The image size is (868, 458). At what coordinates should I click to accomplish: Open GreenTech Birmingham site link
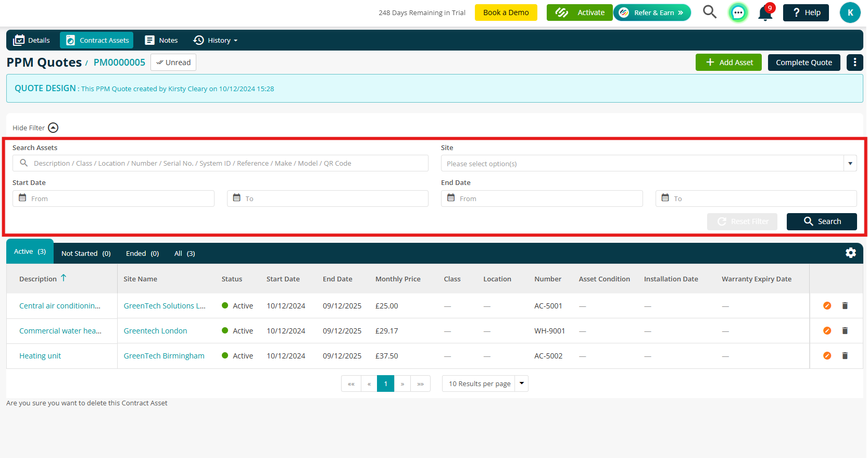[x=164, y=356]
